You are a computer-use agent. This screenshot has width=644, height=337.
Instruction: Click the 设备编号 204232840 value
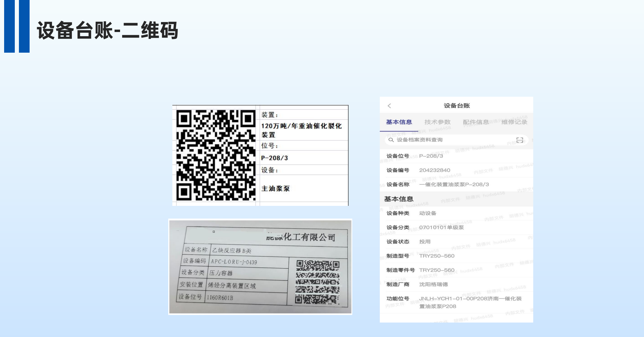(434, 170)
